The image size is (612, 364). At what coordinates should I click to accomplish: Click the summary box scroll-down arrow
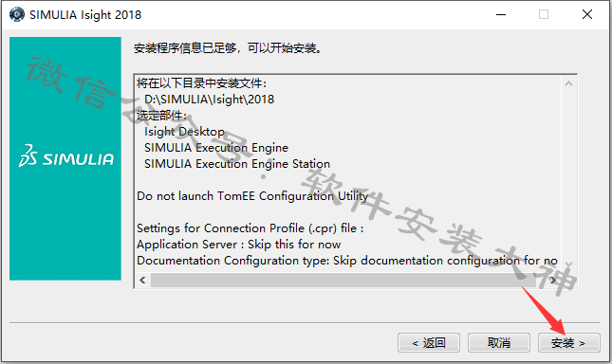pos(568,264)
